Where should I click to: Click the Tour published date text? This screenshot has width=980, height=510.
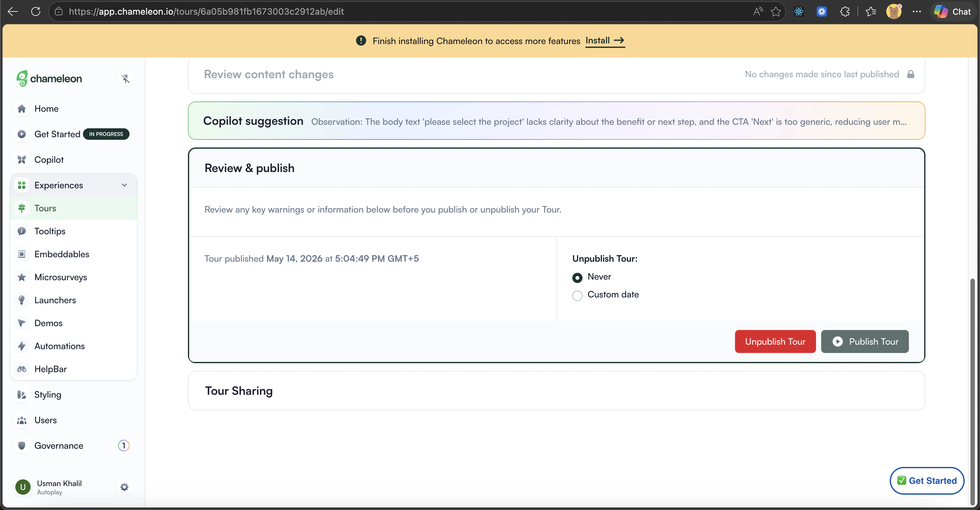(x=311, y=259)
